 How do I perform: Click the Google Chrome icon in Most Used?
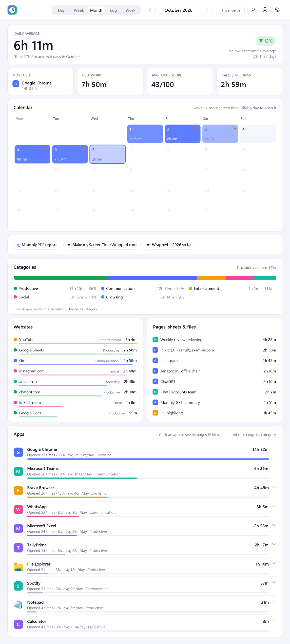[16, 84]
